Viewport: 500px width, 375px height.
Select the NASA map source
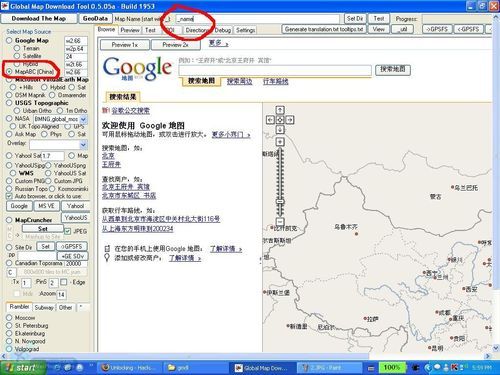point(9,118)
